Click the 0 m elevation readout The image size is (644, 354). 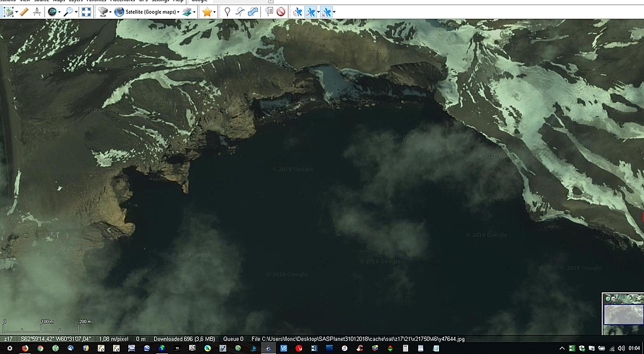(x=141, y=339)
